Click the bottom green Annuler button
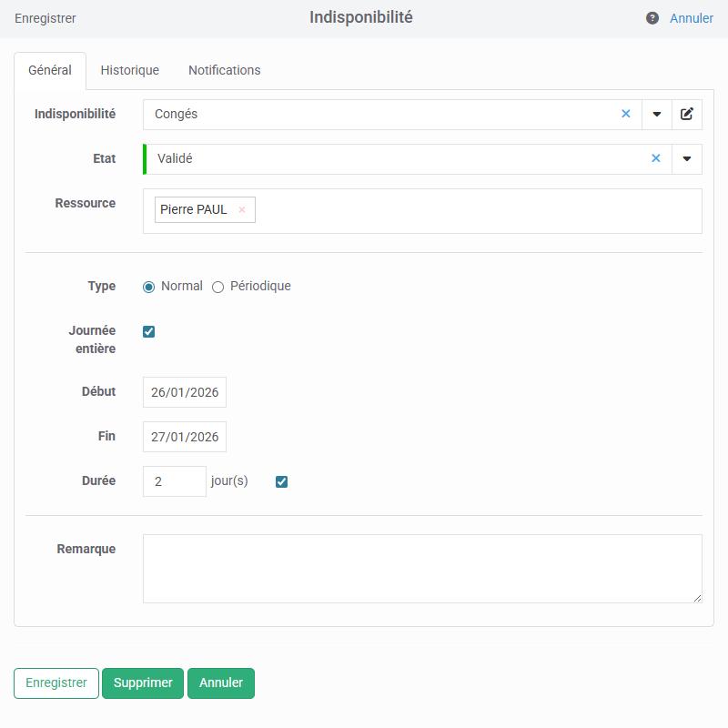This screenshot has width=728, height=728. (x=221, y=682)
